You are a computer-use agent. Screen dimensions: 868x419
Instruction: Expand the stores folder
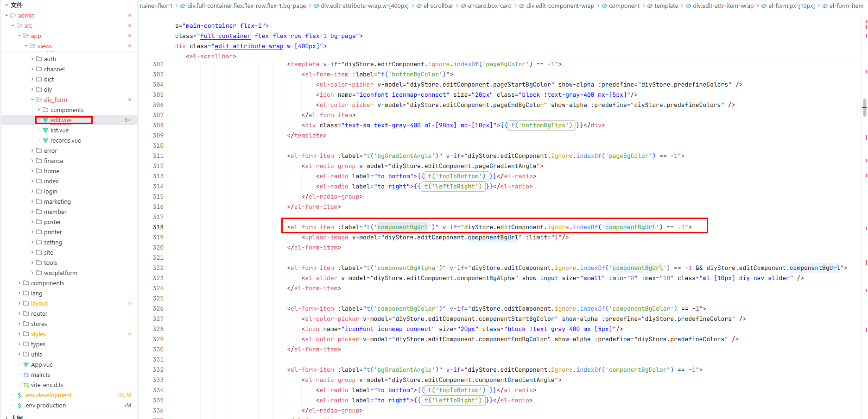coord(39,324)
